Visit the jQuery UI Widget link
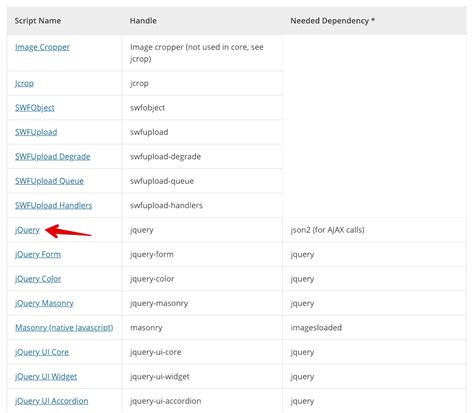Screen dimensions: 474x413 click(x=46, y=377)
